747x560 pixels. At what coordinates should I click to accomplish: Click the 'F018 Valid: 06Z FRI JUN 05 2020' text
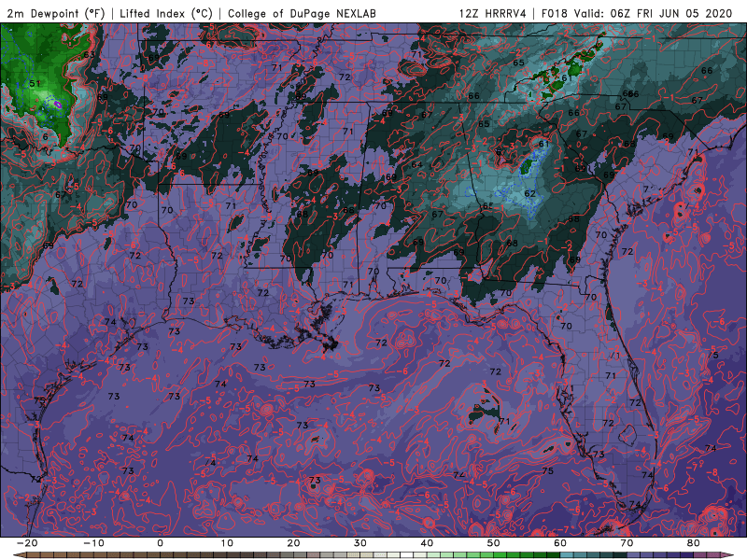point(637,13)
